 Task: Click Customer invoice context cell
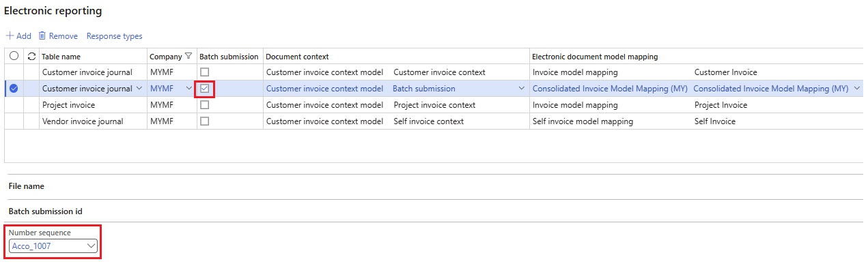[440, 72]
